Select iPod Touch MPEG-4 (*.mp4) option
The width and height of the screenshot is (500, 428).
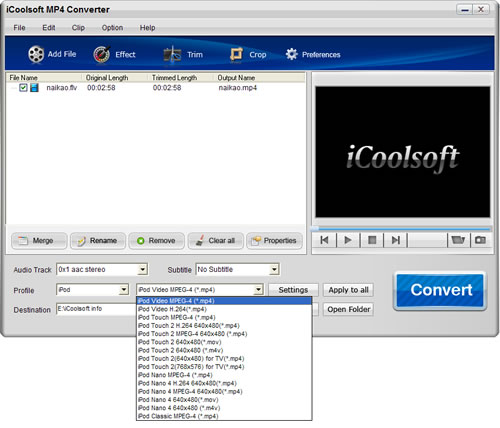click(x=224, y=317)
